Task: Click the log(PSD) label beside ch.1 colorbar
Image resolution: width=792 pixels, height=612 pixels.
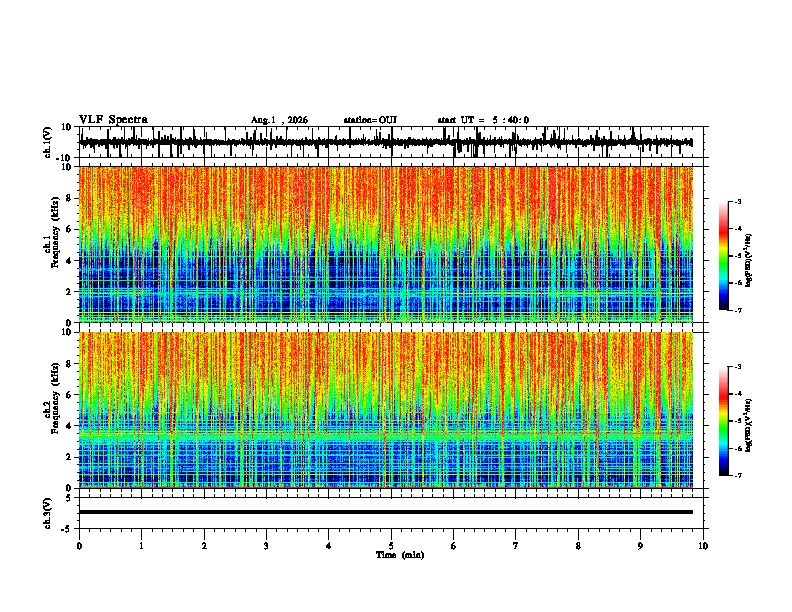Action: point(748,261)
